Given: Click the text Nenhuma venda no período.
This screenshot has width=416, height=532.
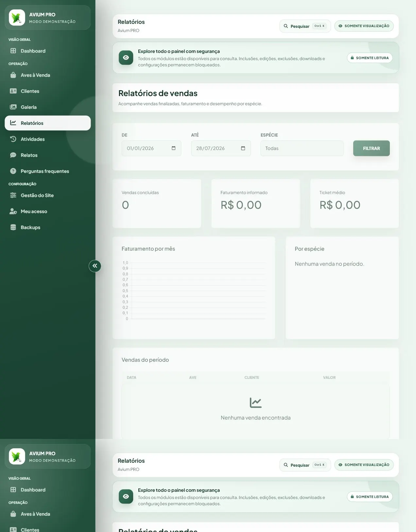Looking at the screenshot, I should pyautogui.click(x=329, y=264).
